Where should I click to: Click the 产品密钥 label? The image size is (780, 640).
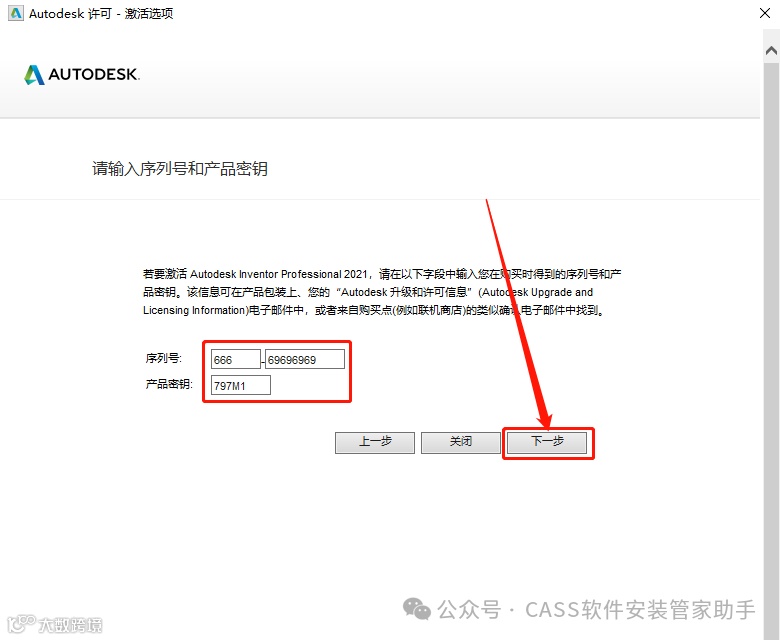click(169, 384)
